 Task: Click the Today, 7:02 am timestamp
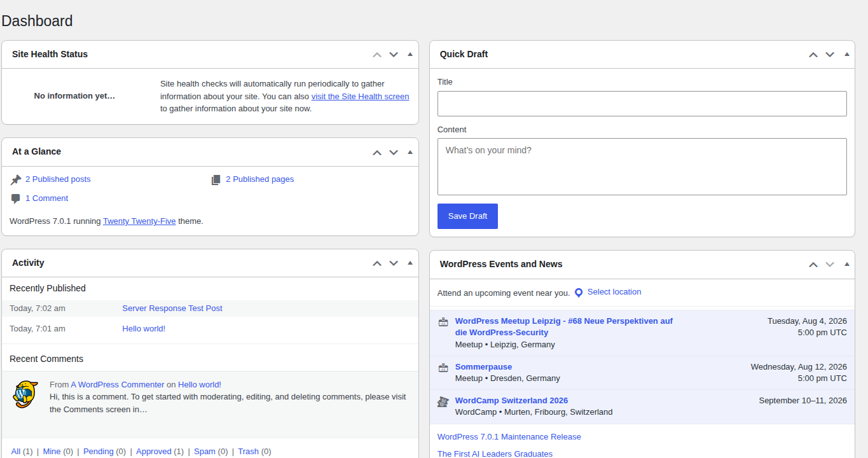click(38, 309)
